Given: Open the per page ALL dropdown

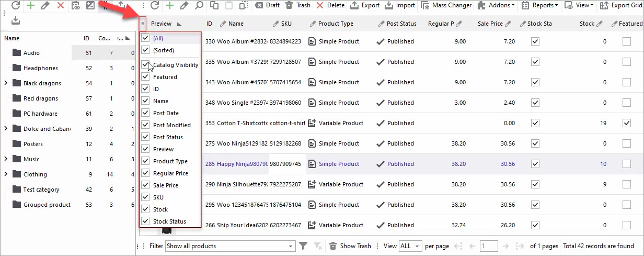Looking at the screenshot, I should point(410,246).
